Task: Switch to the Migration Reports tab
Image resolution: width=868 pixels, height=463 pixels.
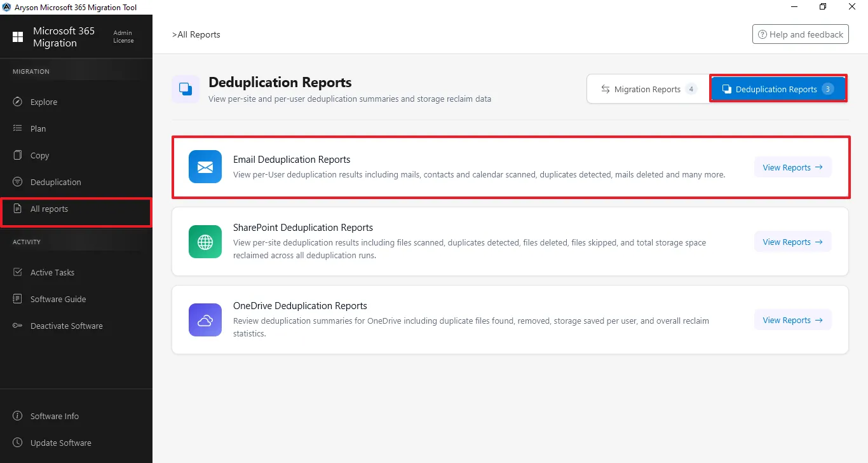Action: tap(648, 89)
